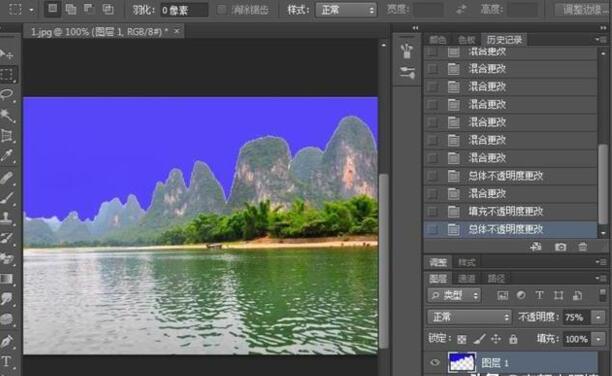Choose Subtract from Selection mode icon
Viewport: 612px width, 376px height.
pos(89,9)
